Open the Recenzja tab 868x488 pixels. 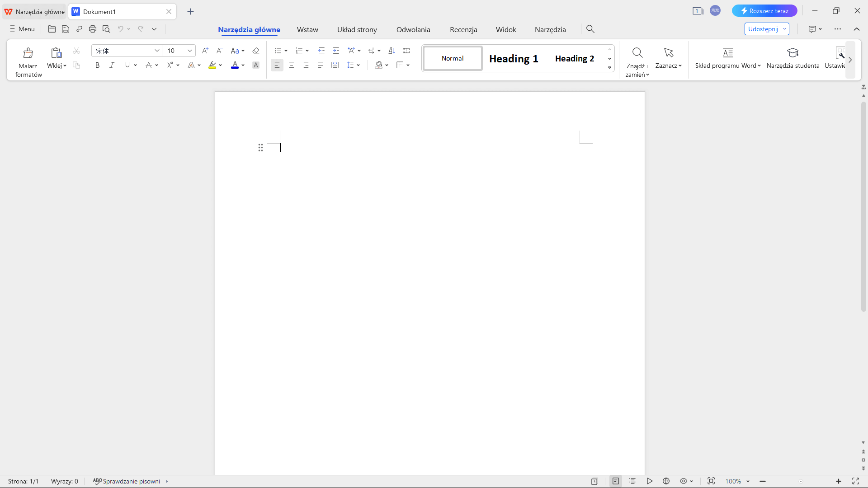tap(463, 29)
